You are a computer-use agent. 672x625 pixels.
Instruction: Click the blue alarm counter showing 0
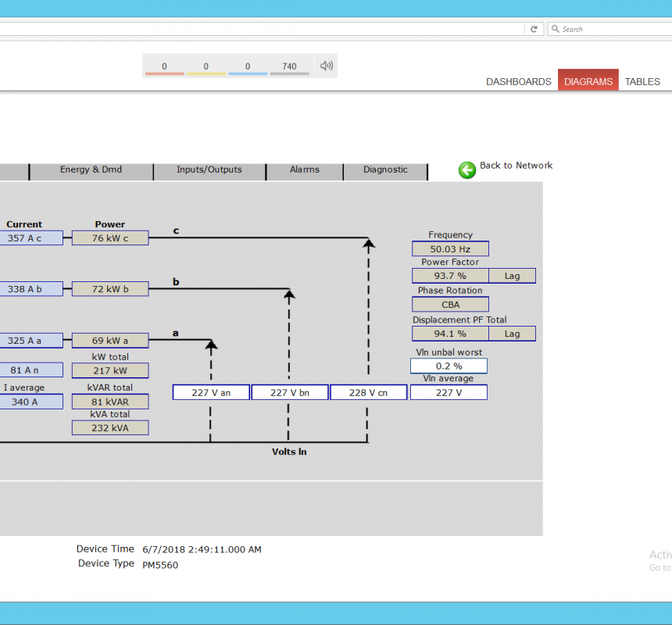tap(248, 66)
